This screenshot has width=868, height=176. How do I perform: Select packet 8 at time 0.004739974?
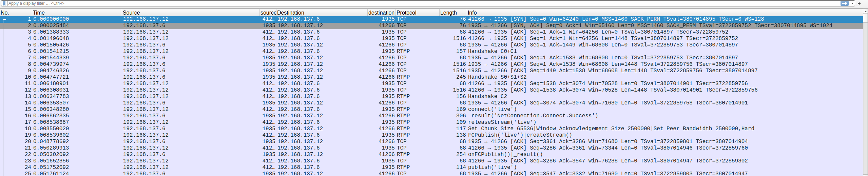(431, 64)
